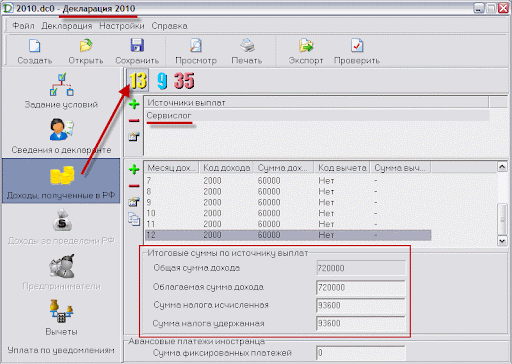Add a new income row (green plus)

click(x=134, y=169)
